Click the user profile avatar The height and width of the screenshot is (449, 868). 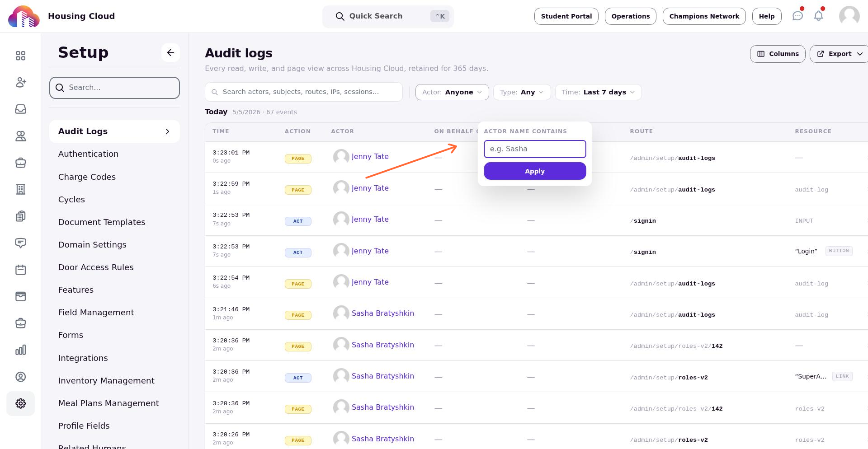pos(849,16)
